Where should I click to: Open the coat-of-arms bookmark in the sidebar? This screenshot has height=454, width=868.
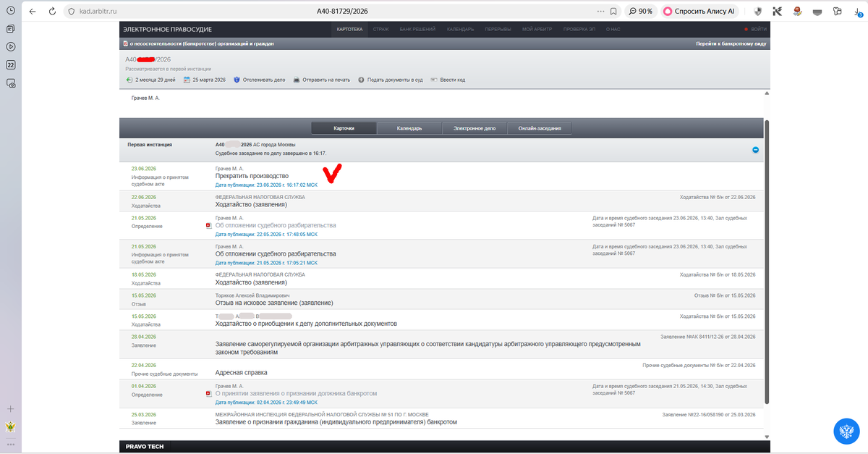coord(11,426)
